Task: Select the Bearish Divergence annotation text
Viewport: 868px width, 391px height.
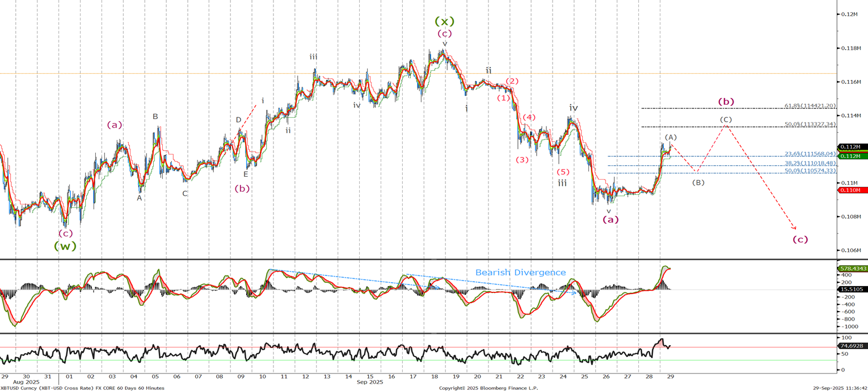Action: tap(520, 273)
